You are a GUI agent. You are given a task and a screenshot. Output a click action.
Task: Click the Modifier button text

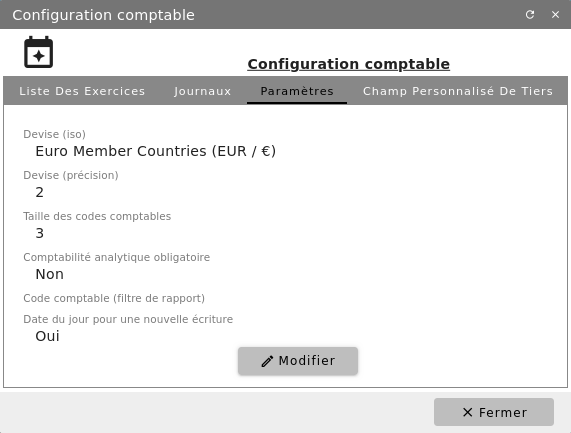tap(307, 361)
